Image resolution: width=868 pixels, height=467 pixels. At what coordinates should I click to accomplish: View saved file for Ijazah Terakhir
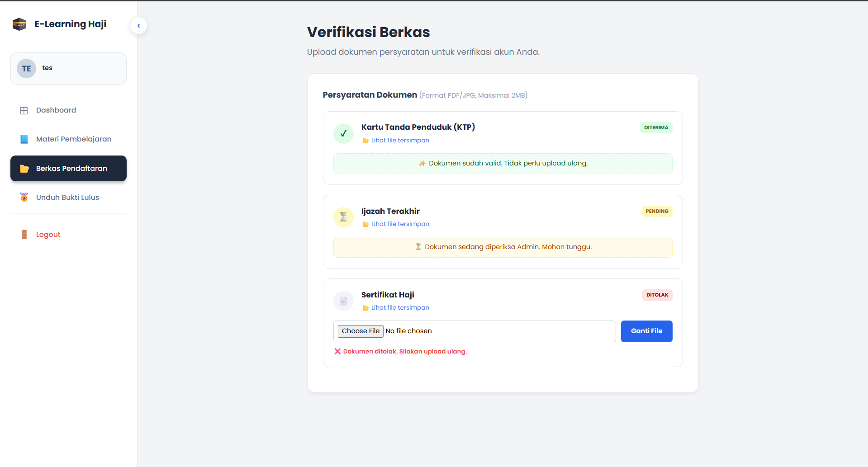400,224
